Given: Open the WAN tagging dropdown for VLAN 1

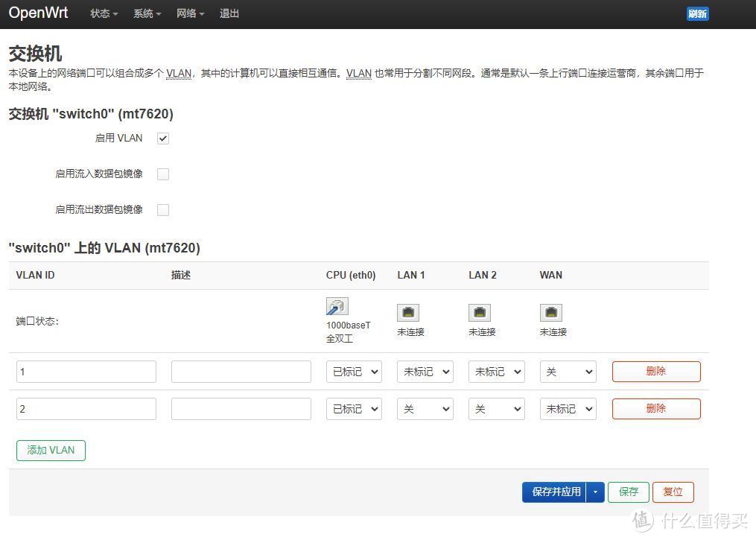Looking at the screenshot, I should coord(568,371).
